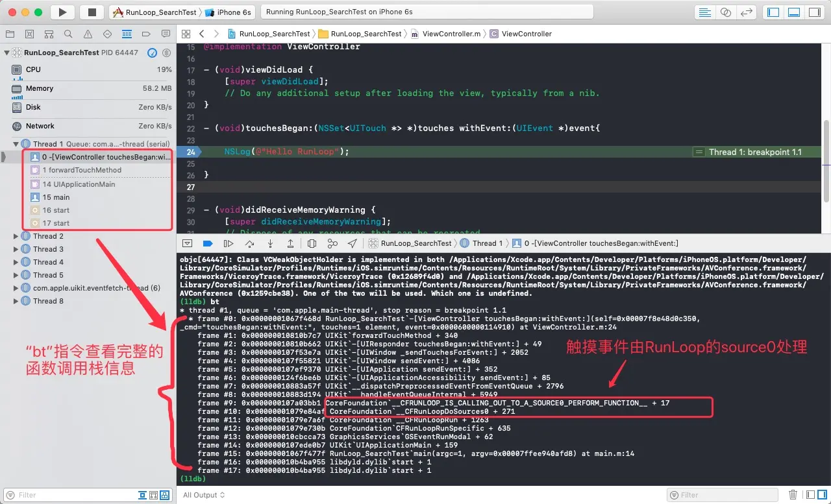Click RunLoop_SearchTest in debug bar path

(410, 243)
